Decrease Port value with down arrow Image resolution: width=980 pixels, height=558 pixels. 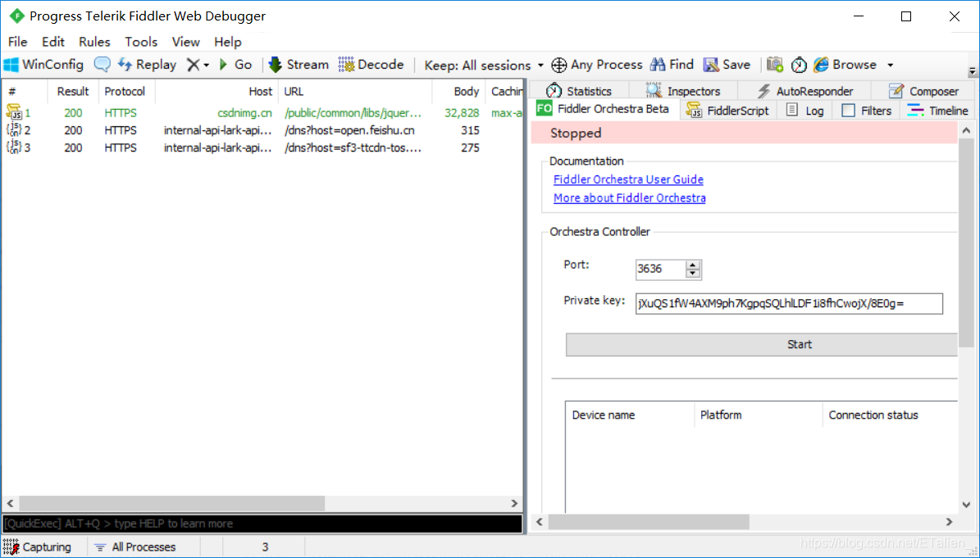692,274
